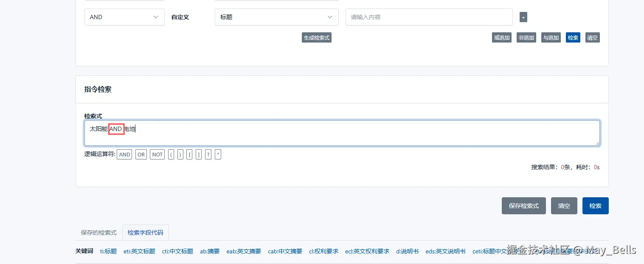The image size is (644, 264).
Task: Open the 标题 field dropdown
Action: click(276, 17)
